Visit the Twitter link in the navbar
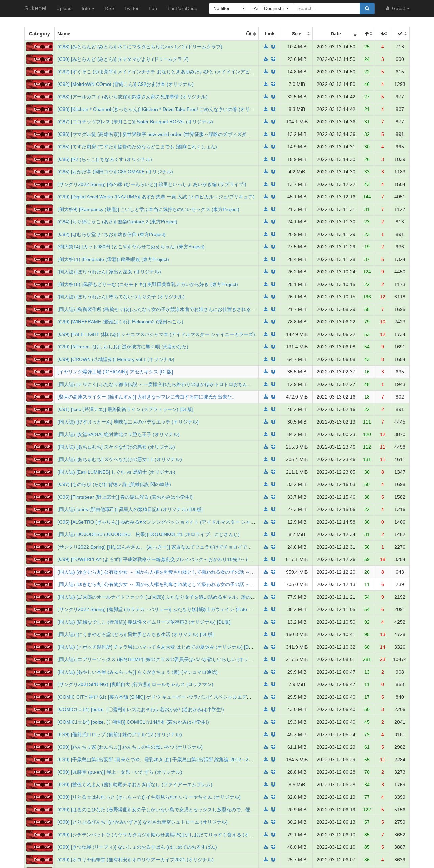 [x=131, y=8]
